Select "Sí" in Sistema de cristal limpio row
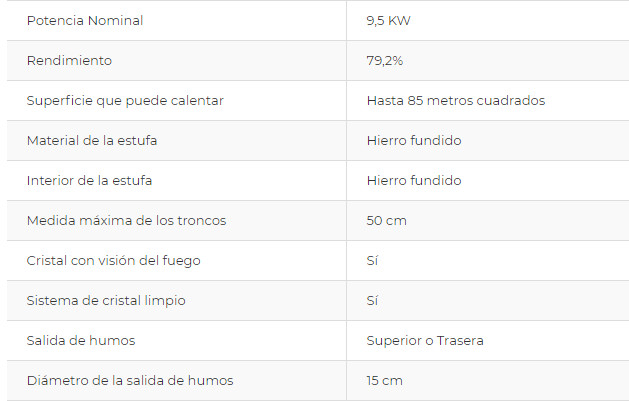Image resolution: width=629 pixels, height=401 pixels. pos(373,300)
